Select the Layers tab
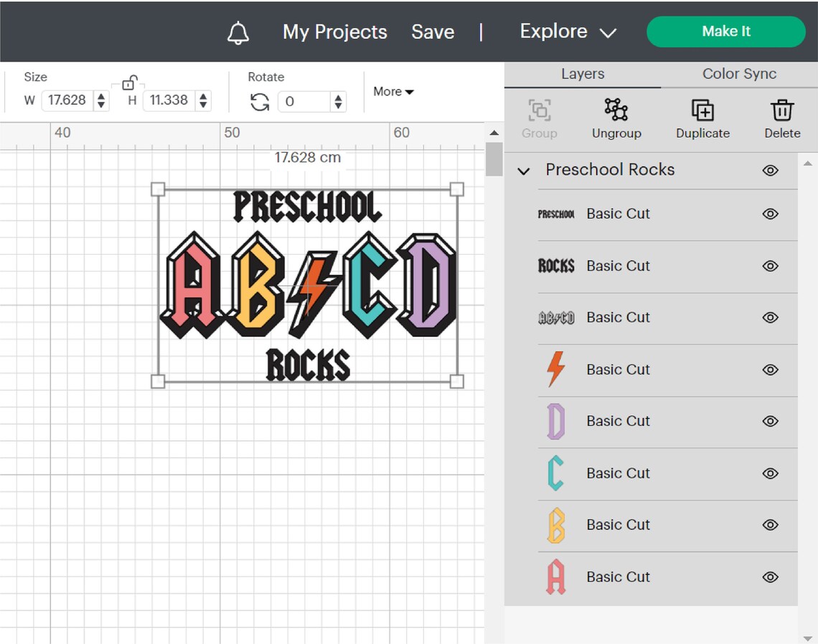The height and width of the screenshot is (644, 818). [583, 73]
